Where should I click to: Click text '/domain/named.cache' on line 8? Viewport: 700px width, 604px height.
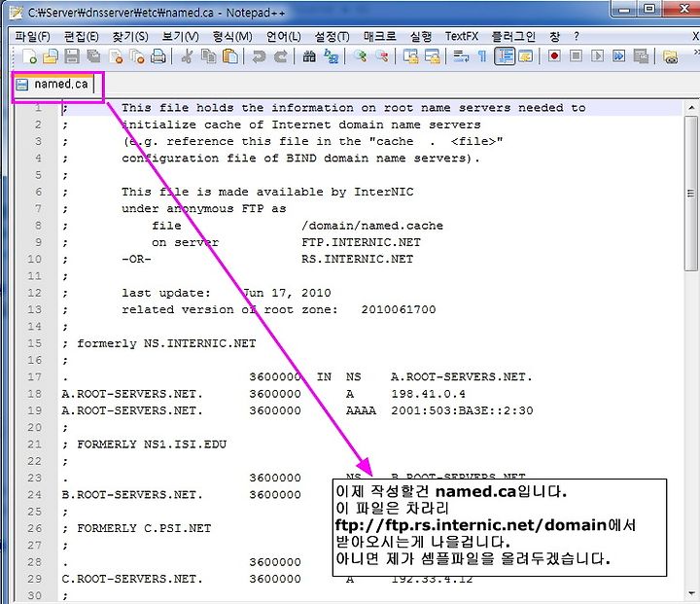pyautogui.click(x=372, y=226)
